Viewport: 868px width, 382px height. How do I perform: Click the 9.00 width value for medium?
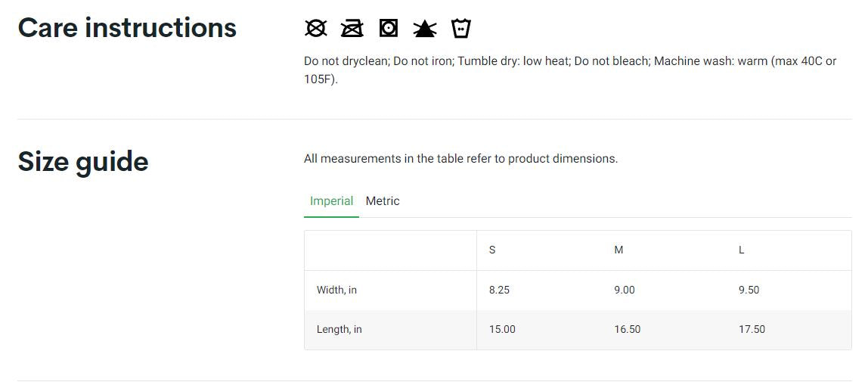pyautogui.click(x=625, y=290)
